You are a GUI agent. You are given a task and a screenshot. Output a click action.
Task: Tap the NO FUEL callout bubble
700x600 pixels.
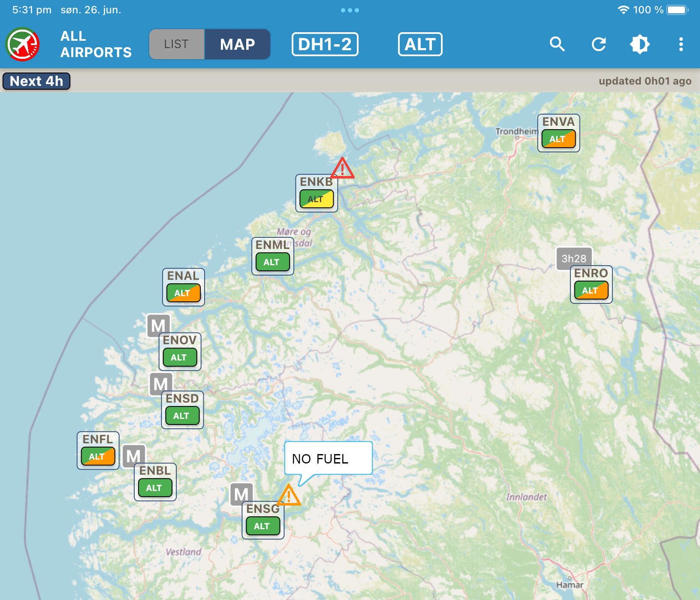(x=328, y=458)
